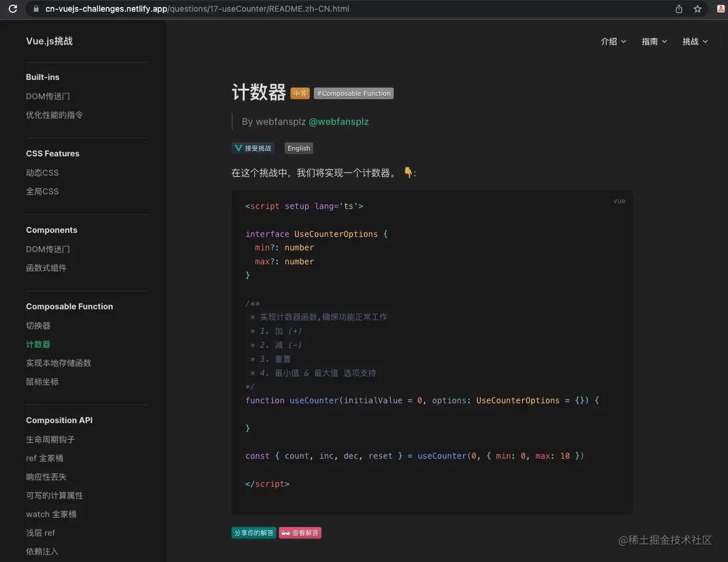The width and height of the screenshot is (728, 562).
Task: Open the 函数式组件 sidebar item
Action: pyautogui.click(x=46, y=268)
